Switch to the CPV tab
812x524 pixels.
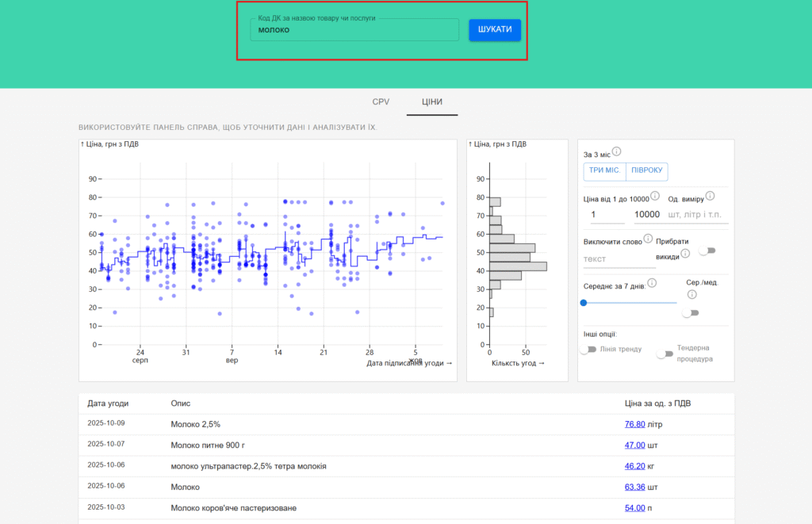[381, 101]
